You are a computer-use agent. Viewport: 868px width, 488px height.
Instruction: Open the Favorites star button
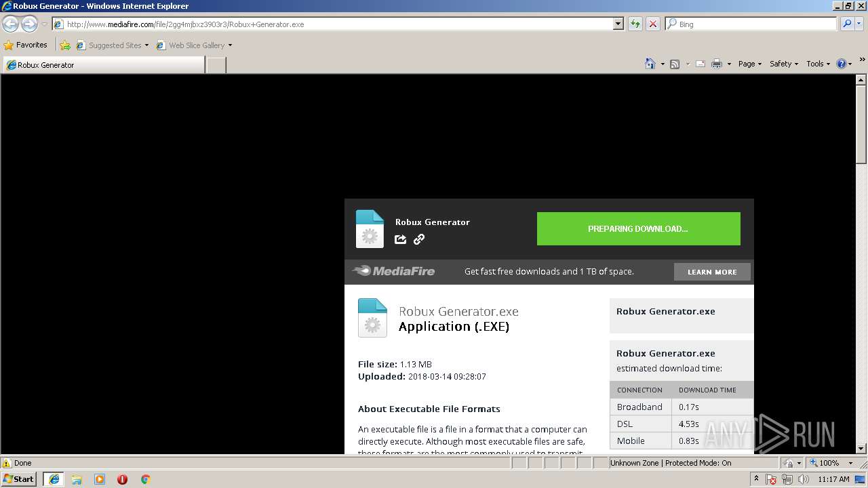click(26, 45)
